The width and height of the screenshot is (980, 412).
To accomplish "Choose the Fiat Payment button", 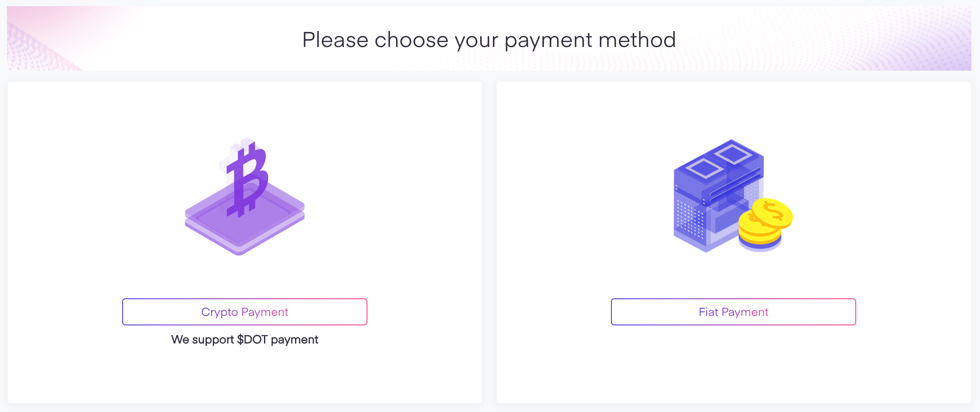I will 733,312.
